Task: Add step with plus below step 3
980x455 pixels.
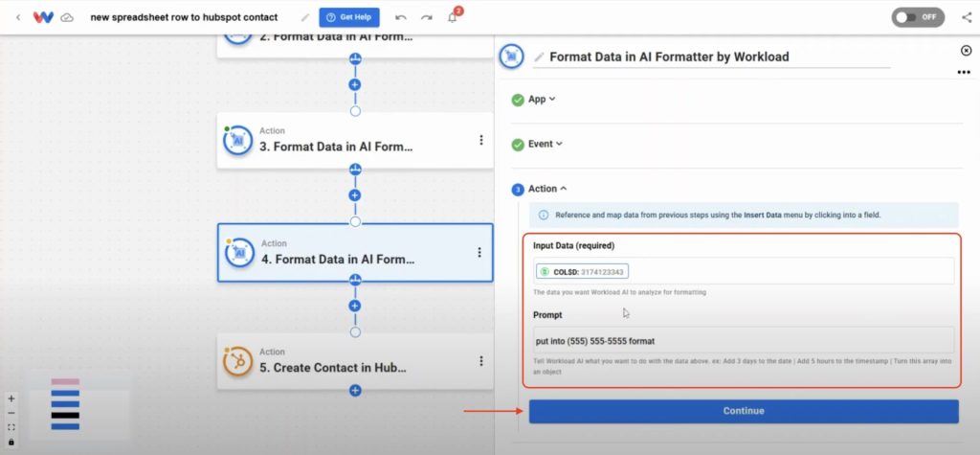Action: click(x=355, y=195)
